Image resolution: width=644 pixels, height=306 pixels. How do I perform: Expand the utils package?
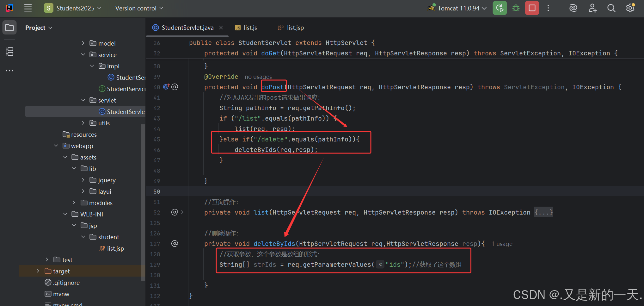[83, 123]
